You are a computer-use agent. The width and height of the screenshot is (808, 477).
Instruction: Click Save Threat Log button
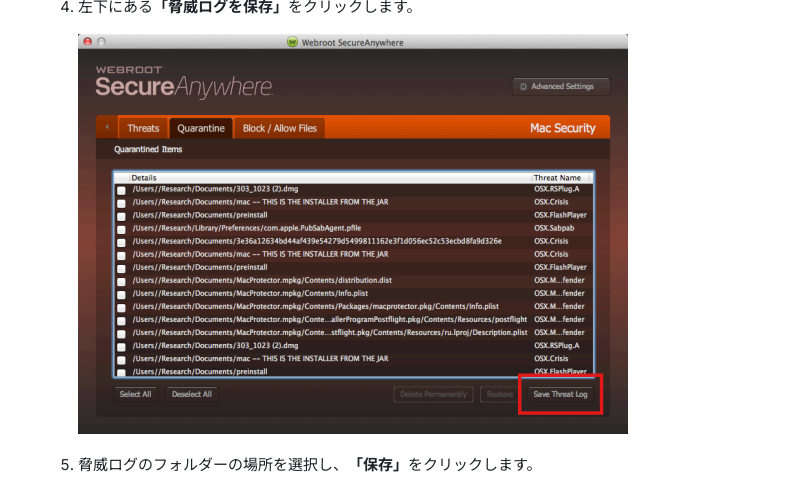tap(560, 394)
